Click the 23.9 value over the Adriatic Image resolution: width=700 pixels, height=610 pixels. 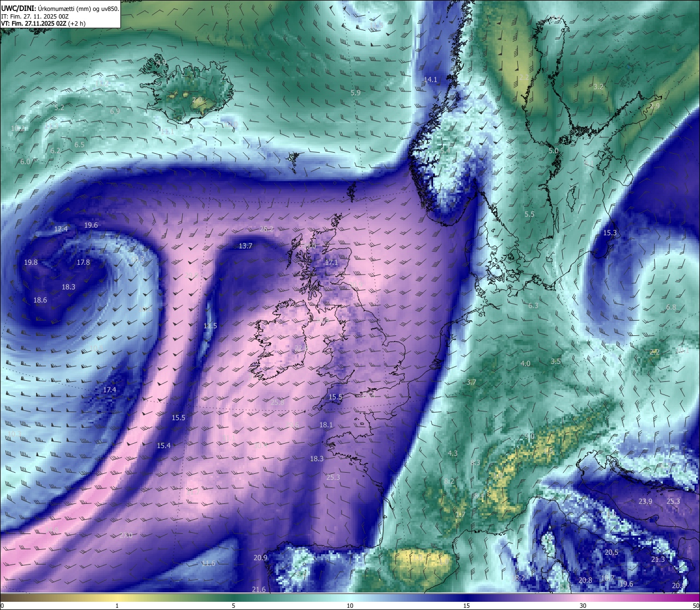tap(645, 502)
